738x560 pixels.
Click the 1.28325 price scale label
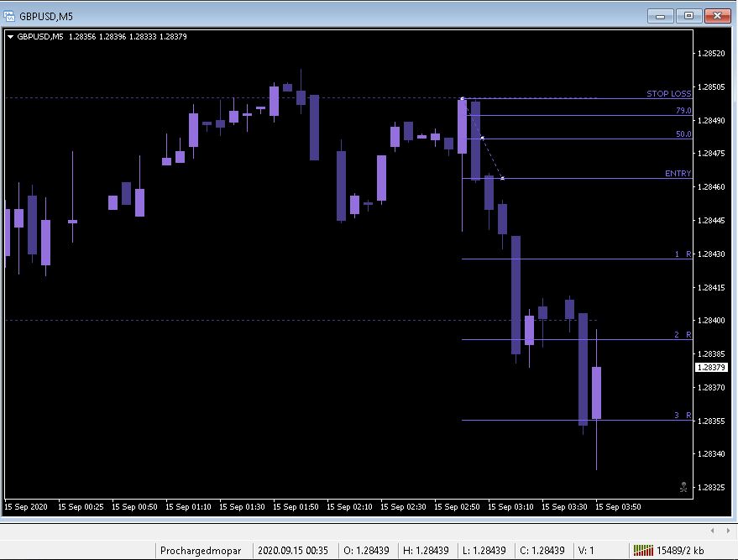(x=710, y=488)
